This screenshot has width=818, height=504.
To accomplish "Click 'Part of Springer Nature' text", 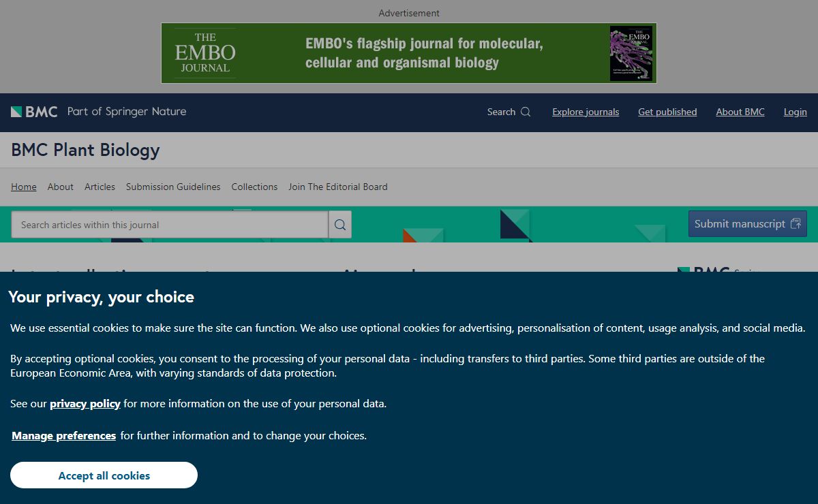I will tap(127, 112).
